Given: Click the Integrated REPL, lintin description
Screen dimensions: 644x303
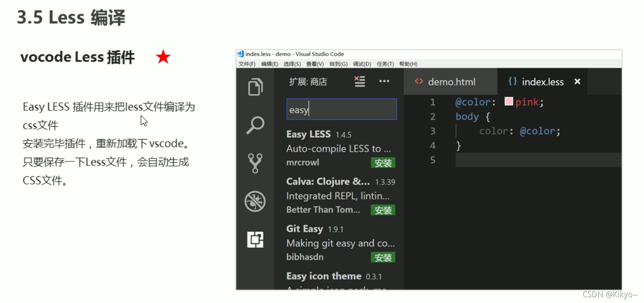Looking at the screenshot, I should pos(338,196).
